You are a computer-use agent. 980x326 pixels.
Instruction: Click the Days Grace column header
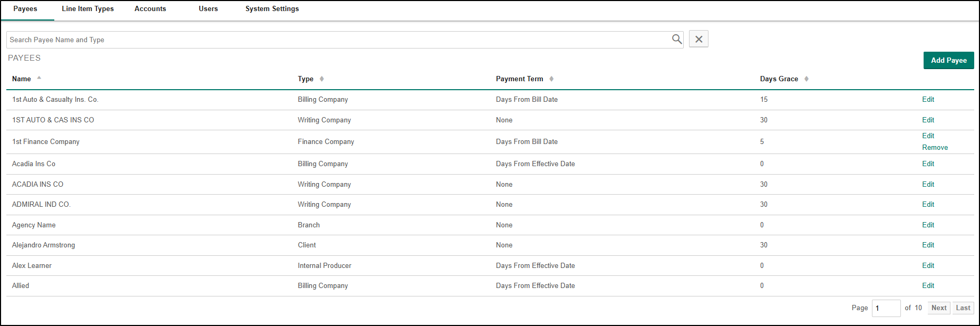pos(779,79)
